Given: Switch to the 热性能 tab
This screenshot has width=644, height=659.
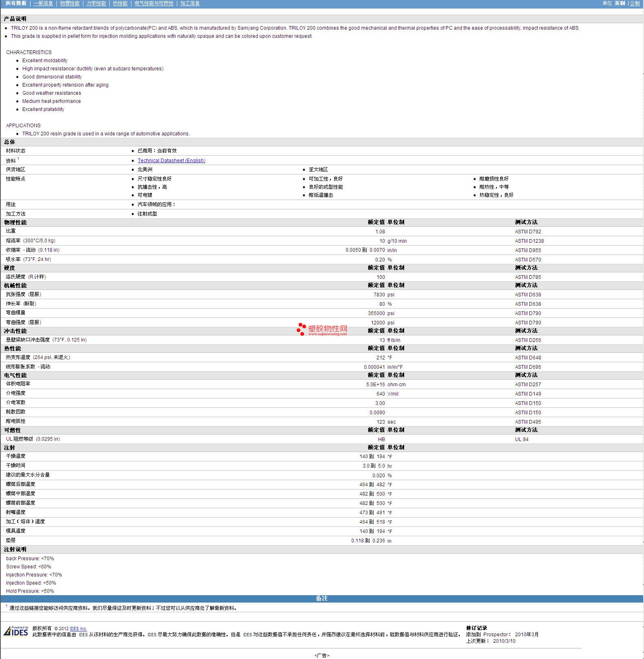Looking at the screenshot, I should click(x=120, y=3).
